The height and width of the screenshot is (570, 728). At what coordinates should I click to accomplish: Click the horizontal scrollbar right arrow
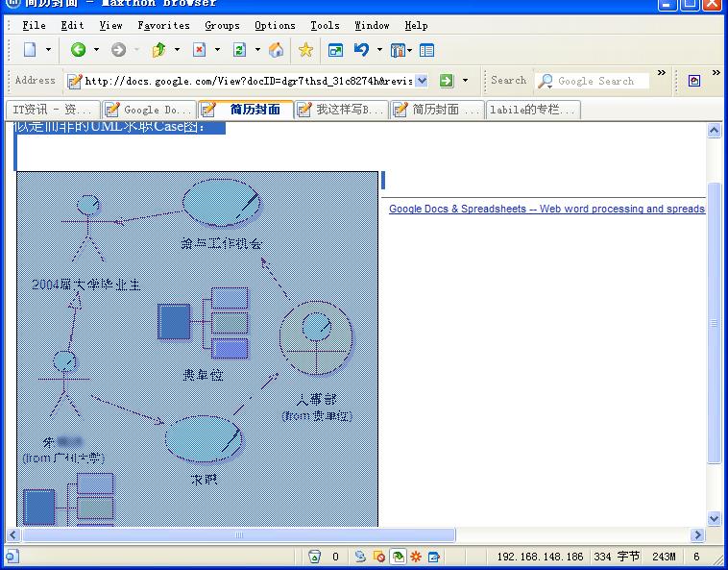tap(697, 534)
